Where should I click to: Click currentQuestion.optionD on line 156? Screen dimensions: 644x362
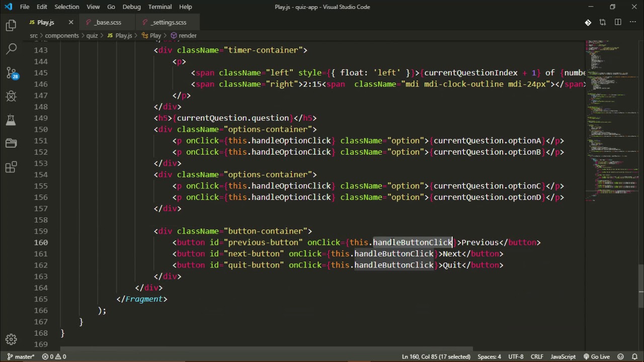tap(487, 197)
